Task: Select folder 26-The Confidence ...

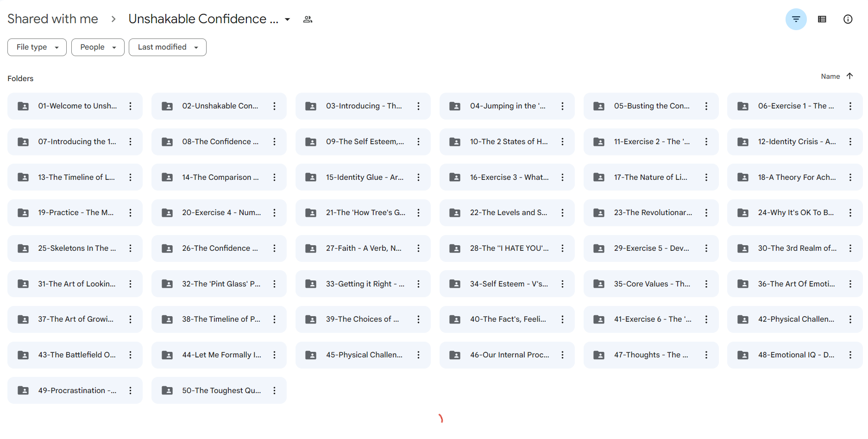Action: click(x=219, y=248)
